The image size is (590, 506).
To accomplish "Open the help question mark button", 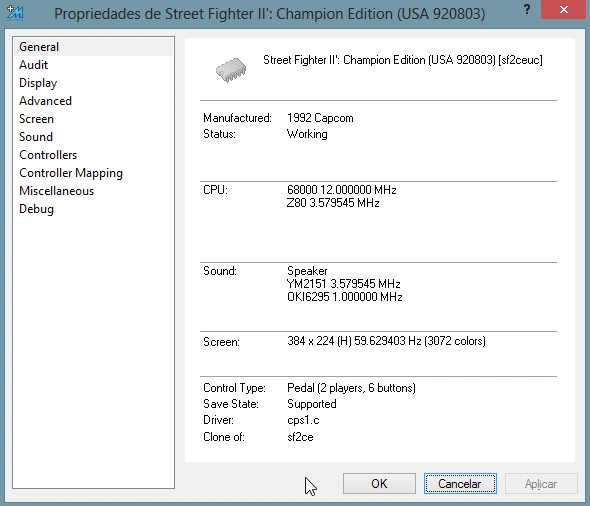I will pyautogui.click(x=527, y=9).
